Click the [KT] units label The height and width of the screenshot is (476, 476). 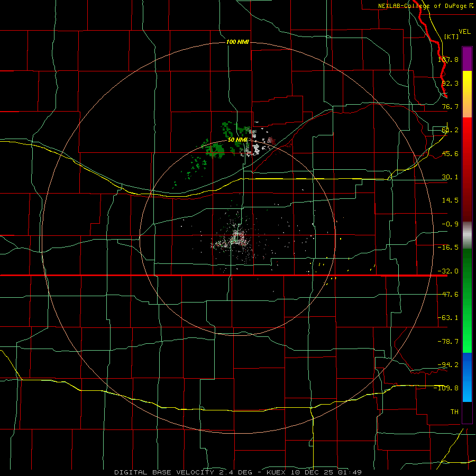tap(451, 36)
